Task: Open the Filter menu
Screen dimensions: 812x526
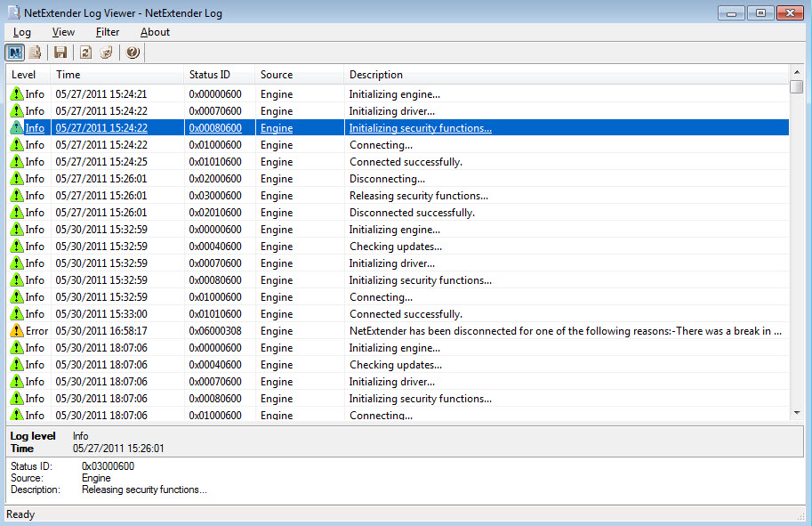Action: pos(108,32)
